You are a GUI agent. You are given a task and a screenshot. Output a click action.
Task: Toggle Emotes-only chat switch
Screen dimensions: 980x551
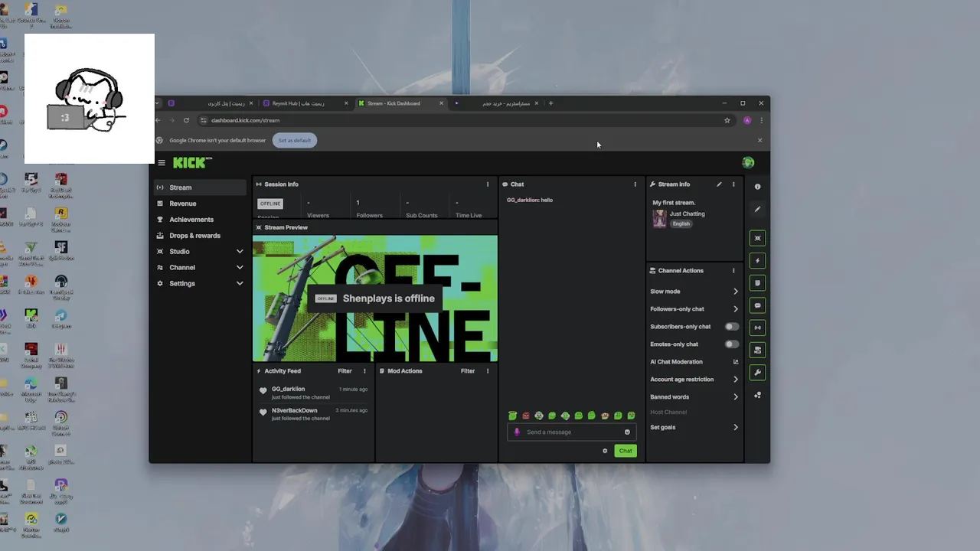pyautogui.click(x=732, y=344)
